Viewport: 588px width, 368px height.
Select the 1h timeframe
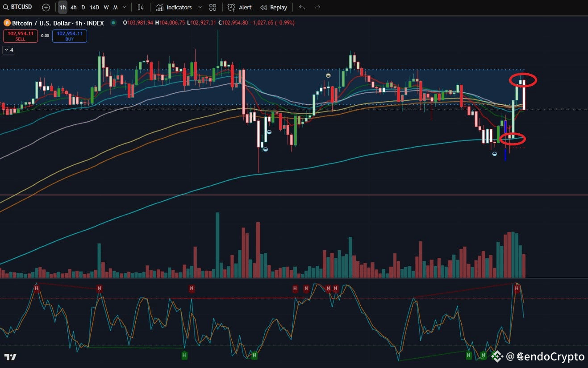[x=63, y=8]
